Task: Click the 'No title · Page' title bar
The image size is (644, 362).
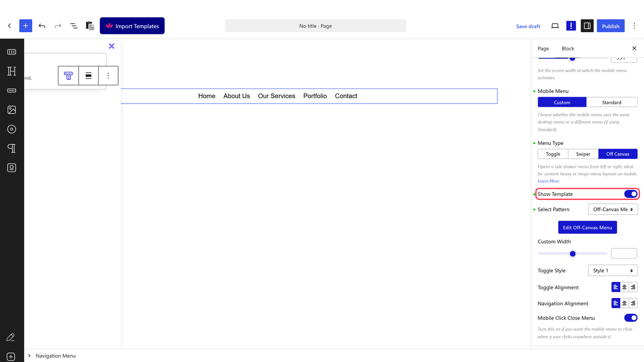Action: tap(316, 26)
